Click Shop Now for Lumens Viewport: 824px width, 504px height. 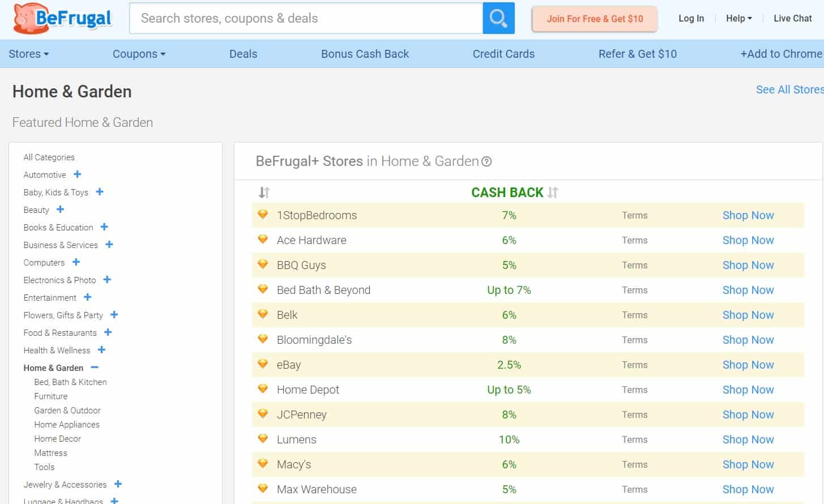748,439
